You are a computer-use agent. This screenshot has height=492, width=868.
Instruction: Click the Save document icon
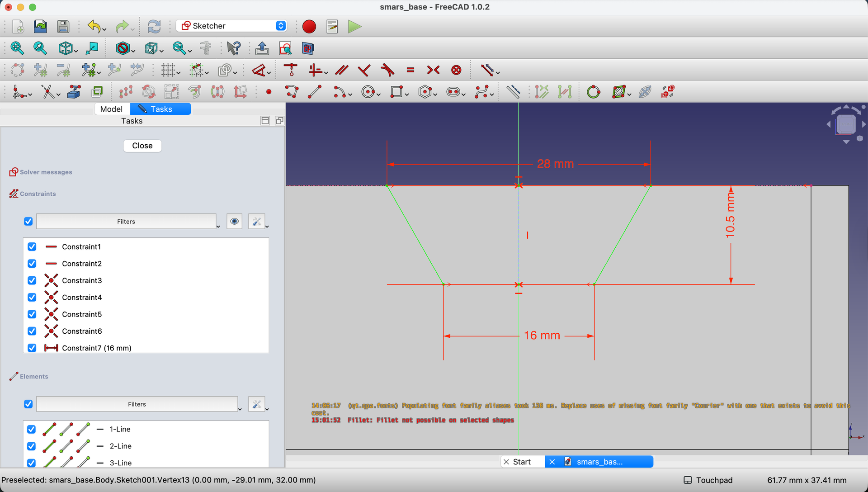point(63,26)
